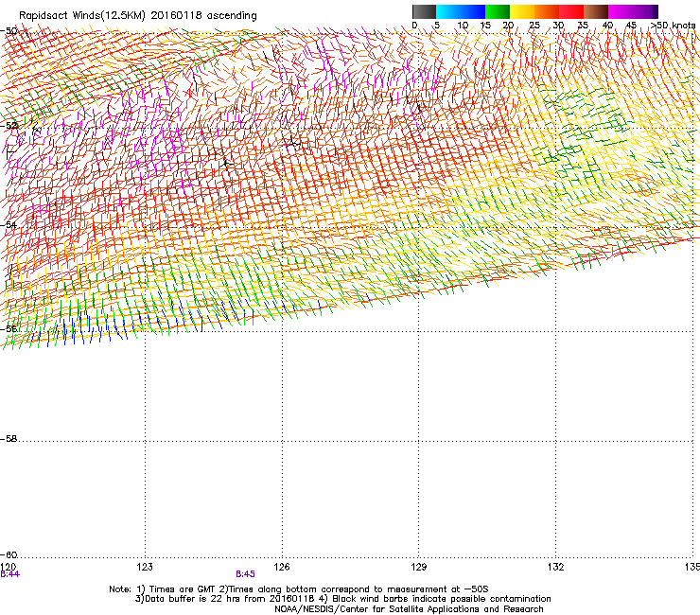Click the '30' legend scale label

558,26
